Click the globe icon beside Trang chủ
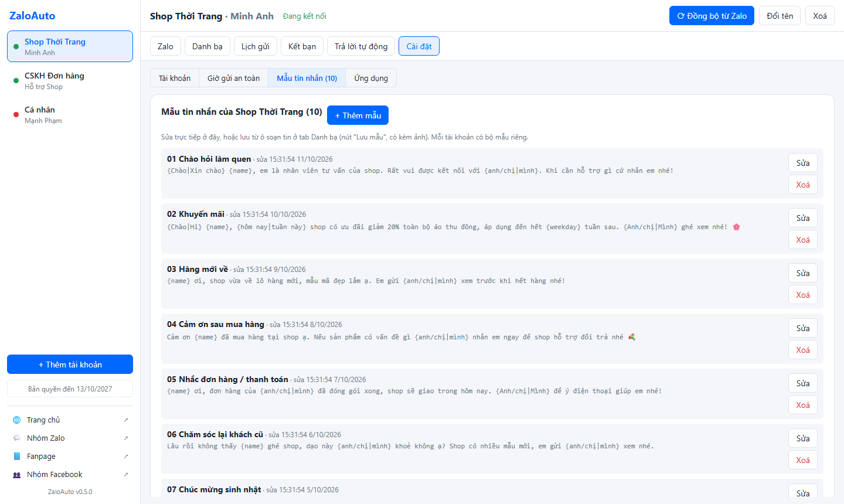Viewport: 844px width, 504px height. (16, 420)
